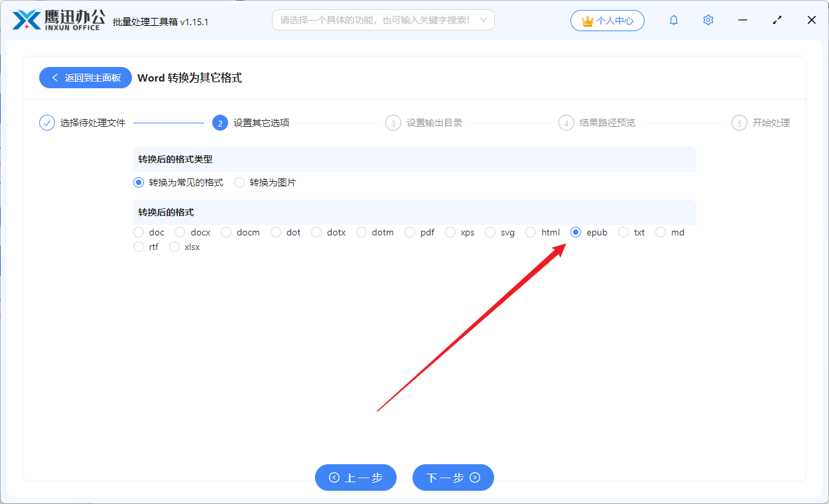Click 上一步 previous step button
829x504 pixels.
tap(355, 477)
